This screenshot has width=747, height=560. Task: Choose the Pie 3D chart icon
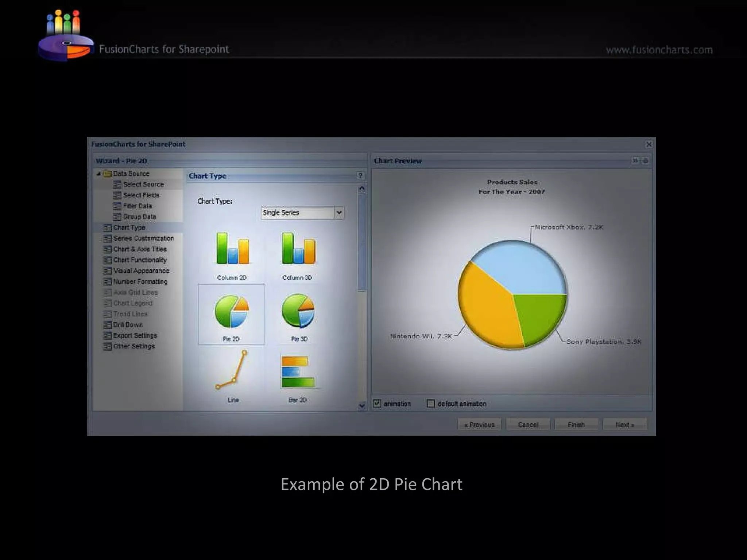point(298,311)
